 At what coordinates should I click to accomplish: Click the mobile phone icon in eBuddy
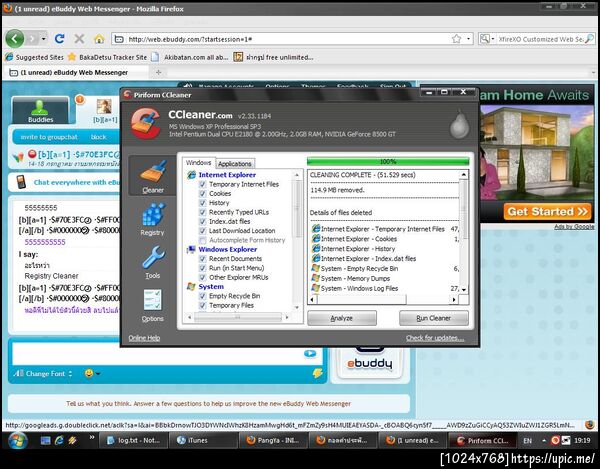tap(21, 182)
